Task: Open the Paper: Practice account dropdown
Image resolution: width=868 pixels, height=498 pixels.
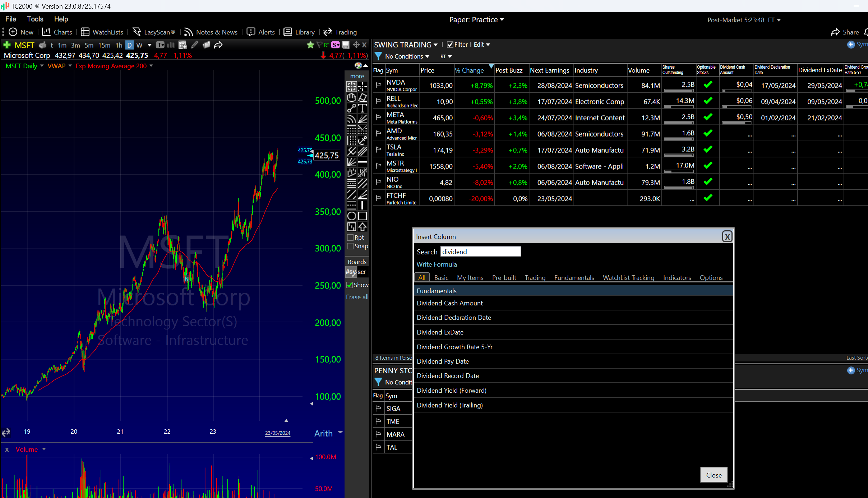Action: 476,20
